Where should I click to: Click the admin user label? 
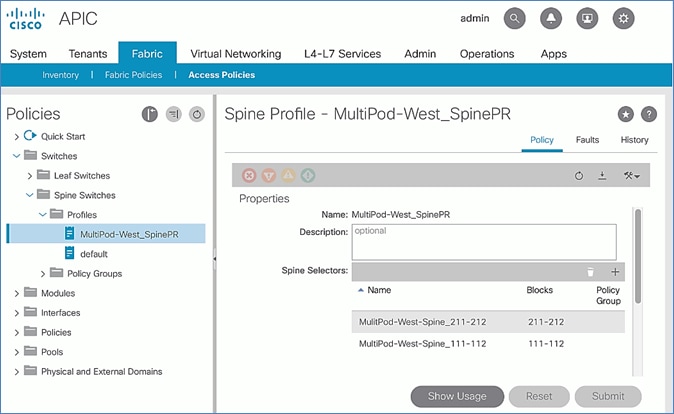coord(475,18)
